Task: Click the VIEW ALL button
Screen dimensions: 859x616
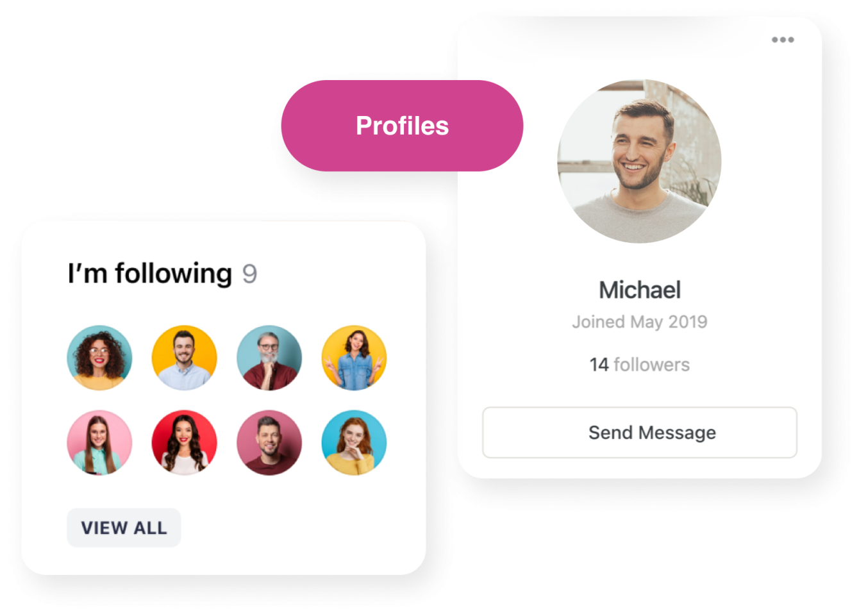Action: pyautogui.click(x=124, y=528)
